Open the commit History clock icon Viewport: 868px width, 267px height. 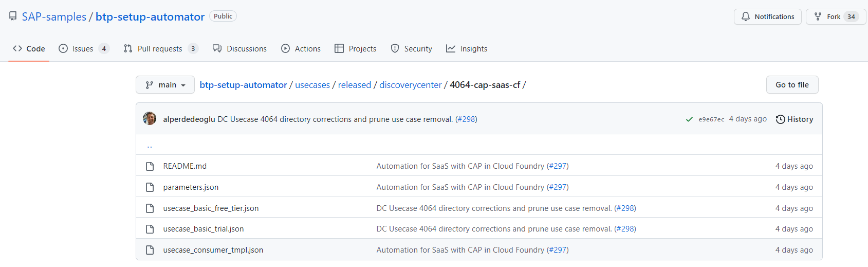(780, 119)
